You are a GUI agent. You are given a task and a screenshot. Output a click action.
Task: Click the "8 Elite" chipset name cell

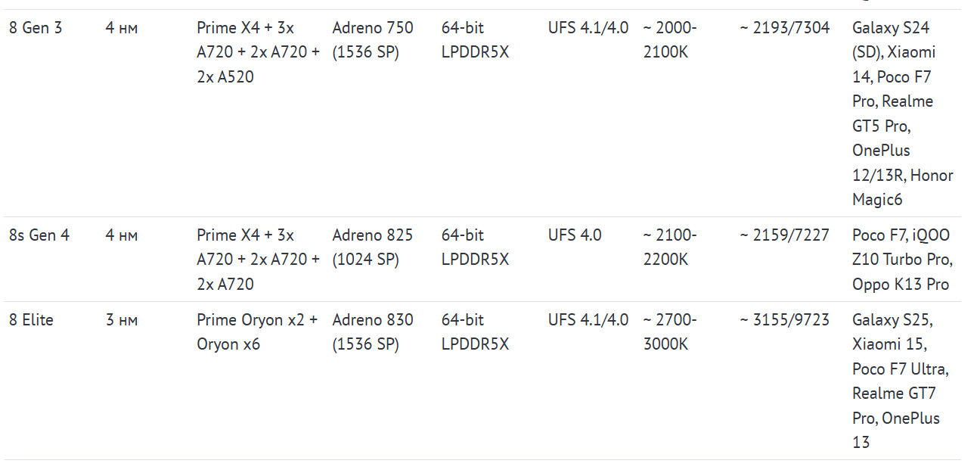[32, 320]
